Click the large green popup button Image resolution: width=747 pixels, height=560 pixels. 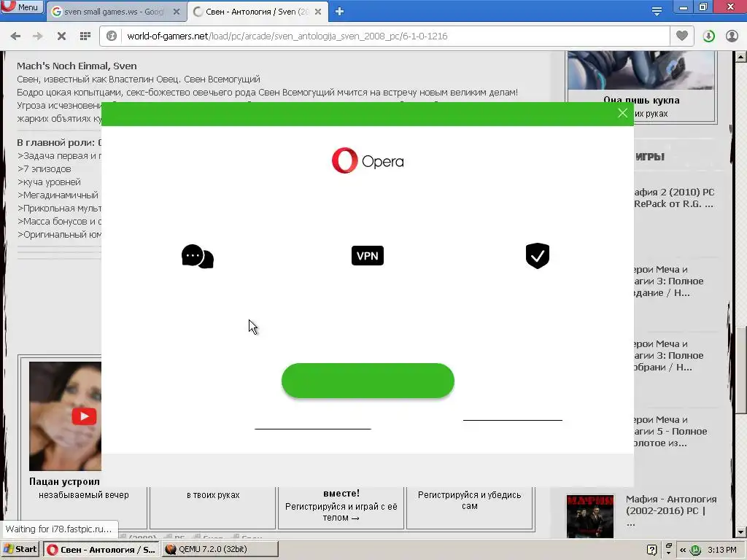[x=368, y=381]
